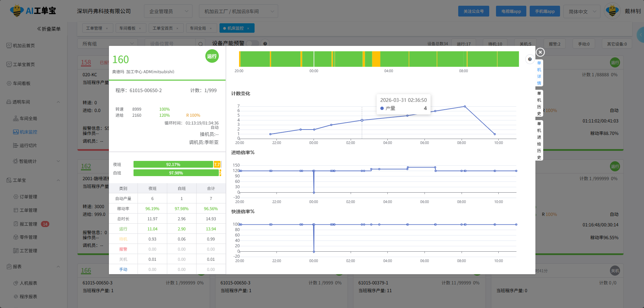Image resolution: width=644 pixels, height=308 pixels.
Task: Open the 企业管理员 role dropdown
Action: (168, 11)
